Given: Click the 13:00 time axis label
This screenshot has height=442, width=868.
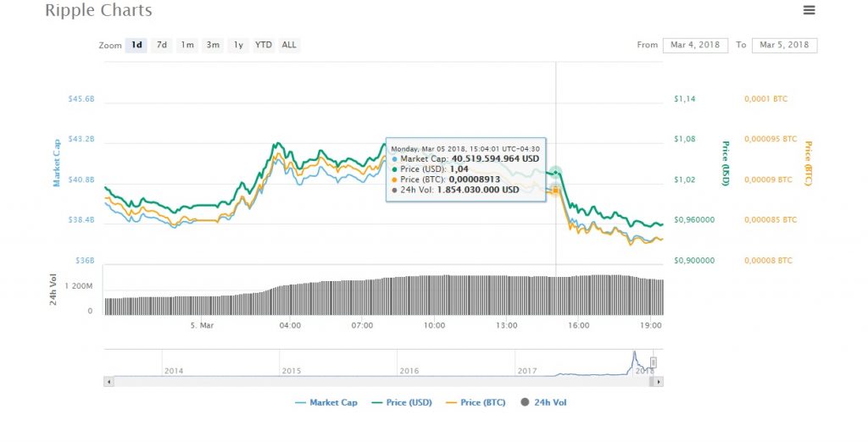Looking at the screenshot, I should tap(507, 325).
